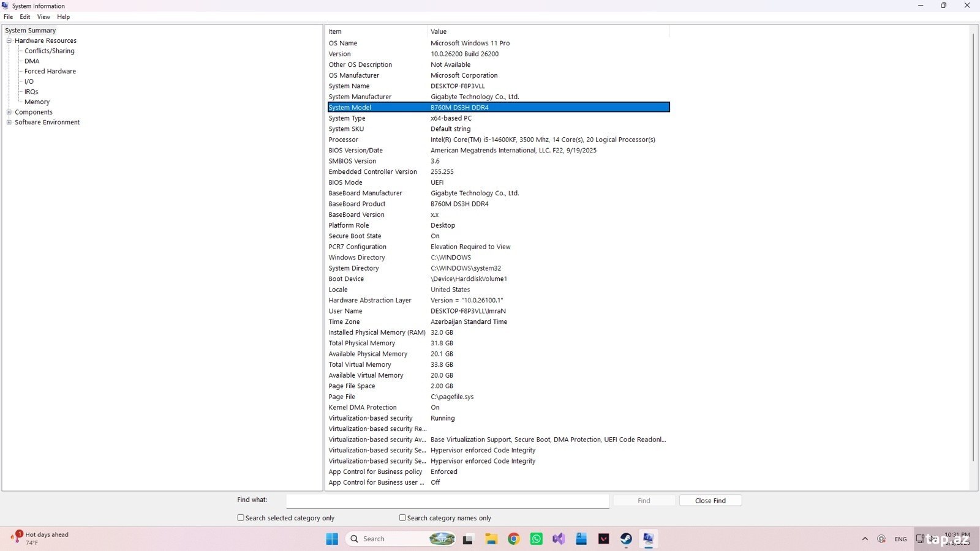Select the System Manufacturer row

click(x=499, y=97)
